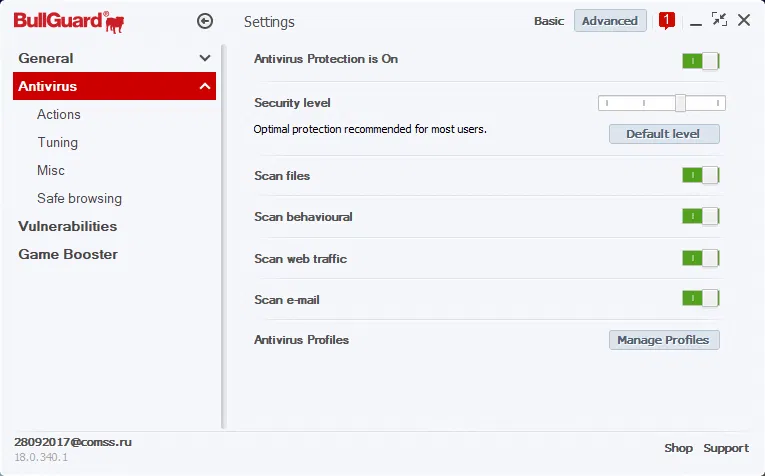Screen dimensions: 765x476
Task: Toggle Scan behavioural off
Action: (700, 217)
